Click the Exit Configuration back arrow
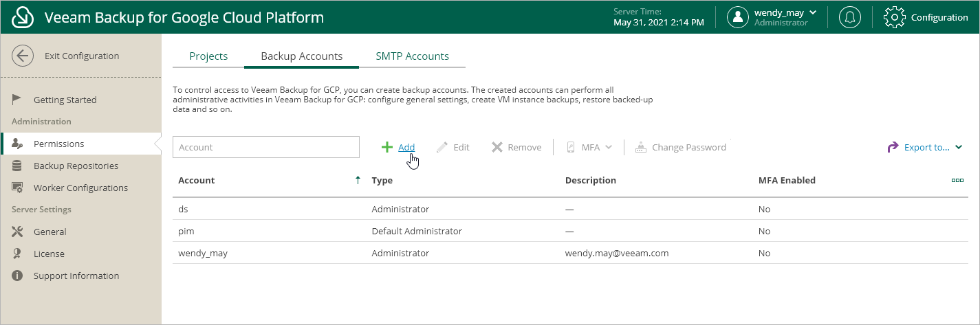The image size is (980, 325). 23,56
